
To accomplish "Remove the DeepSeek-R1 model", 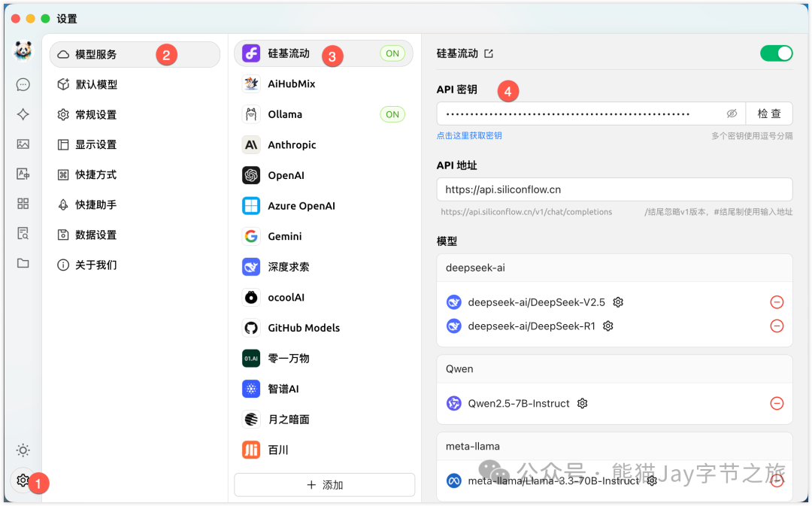I will 777,326.
